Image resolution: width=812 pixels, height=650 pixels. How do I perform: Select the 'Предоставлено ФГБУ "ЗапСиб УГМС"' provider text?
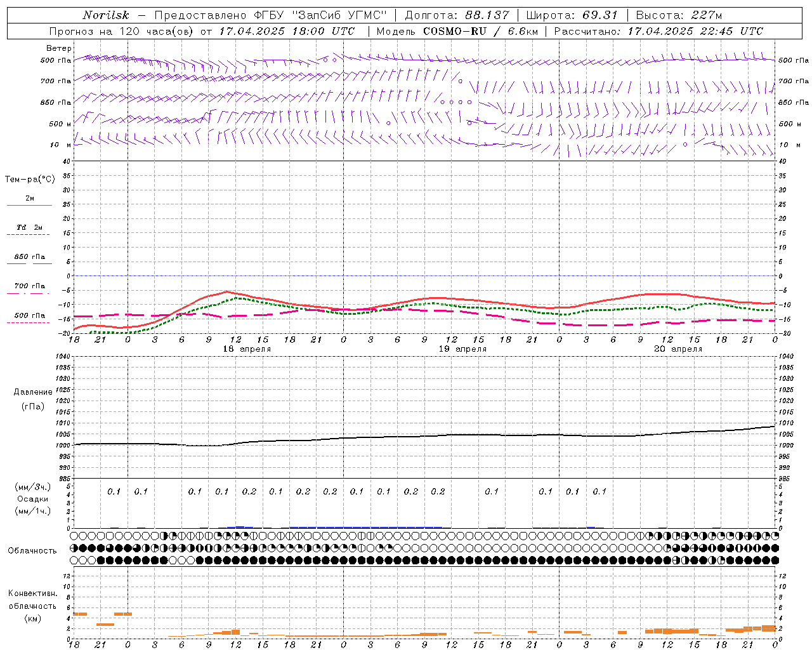[x=271, y=15]
